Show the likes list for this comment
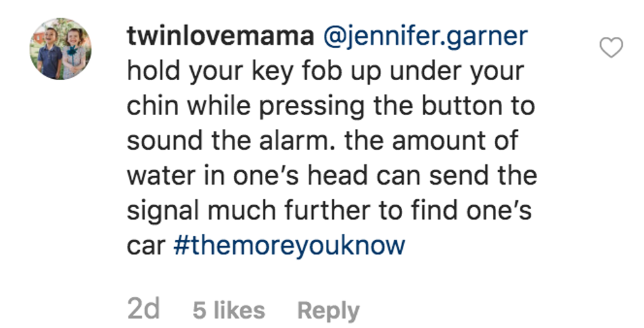Viewport: 644px width, 328px height. 229,310
